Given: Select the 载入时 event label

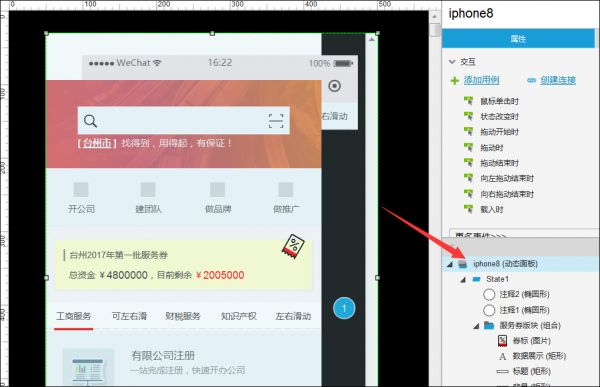Looking at the screenshot, I should (x=492, y=209).
